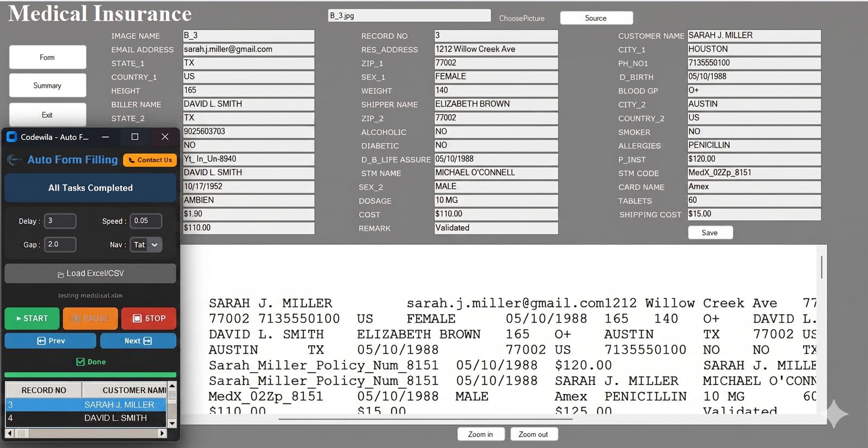Click the Contact Us button
The image size is (868, 448).
(150, 160)
